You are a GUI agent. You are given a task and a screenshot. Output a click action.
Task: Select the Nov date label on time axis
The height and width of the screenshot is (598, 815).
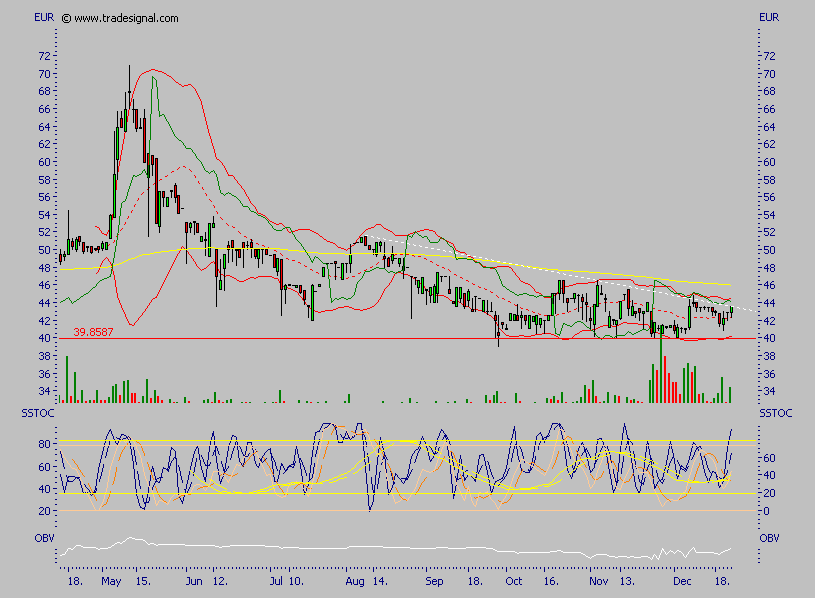click(x=599, y=581)
